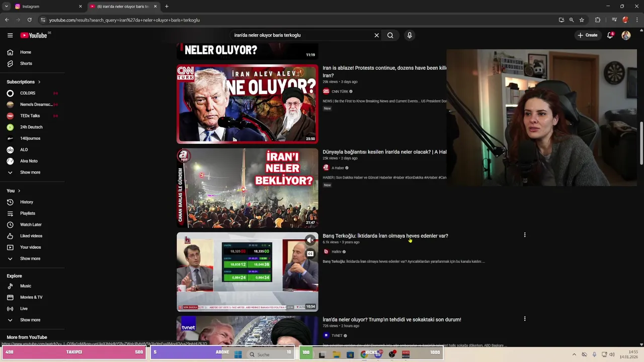This screenshot has height=362, width=644.
Task: Open the Windows Start button
Action: (x=238, y=354)
